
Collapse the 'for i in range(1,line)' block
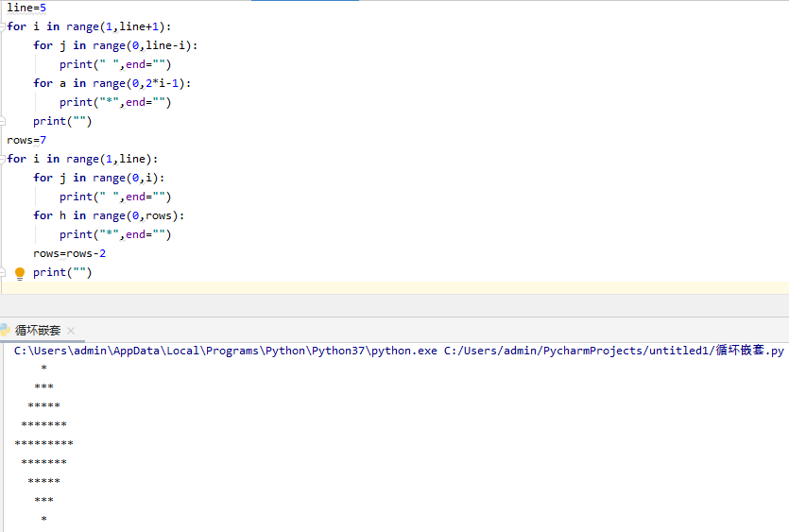click(3, 159)
